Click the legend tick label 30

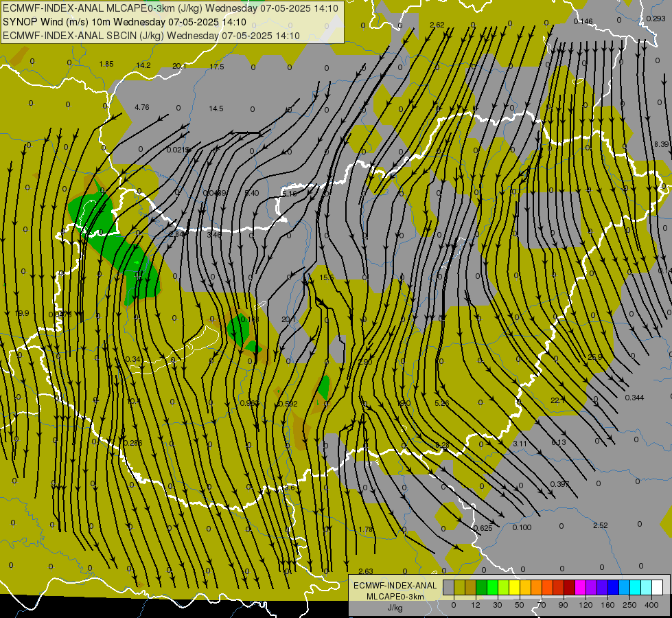tap(498, 605)
